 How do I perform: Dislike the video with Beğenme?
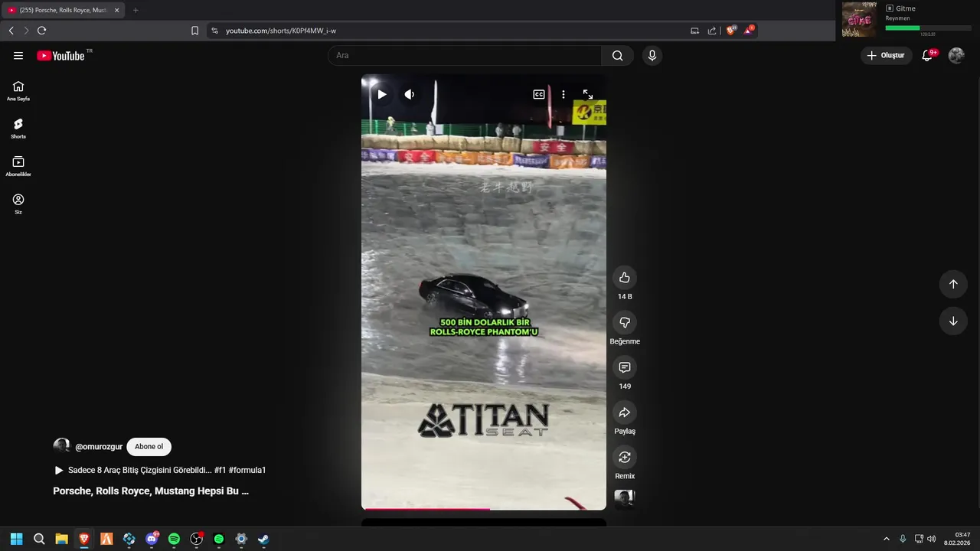pos(625,323)
